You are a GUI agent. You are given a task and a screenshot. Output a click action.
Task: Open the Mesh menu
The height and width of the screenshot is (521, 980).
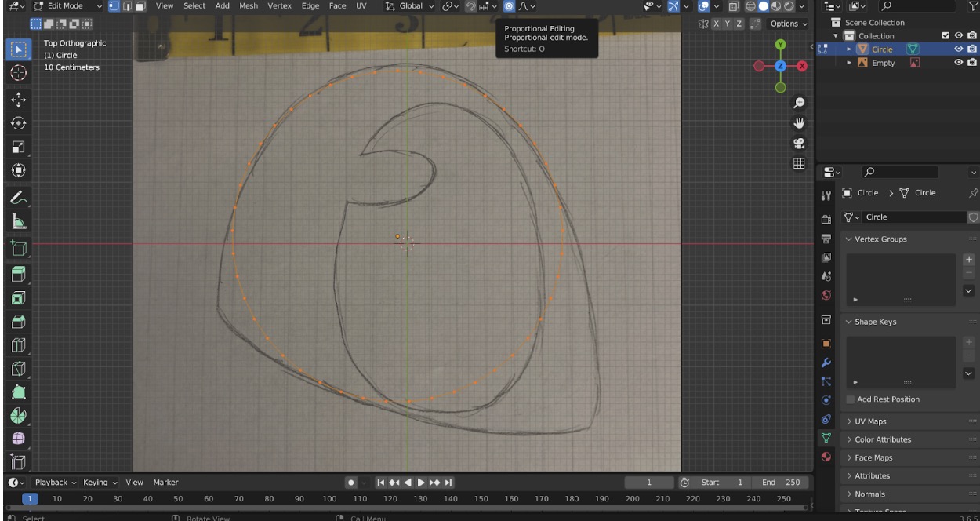[x=249, y=5]
